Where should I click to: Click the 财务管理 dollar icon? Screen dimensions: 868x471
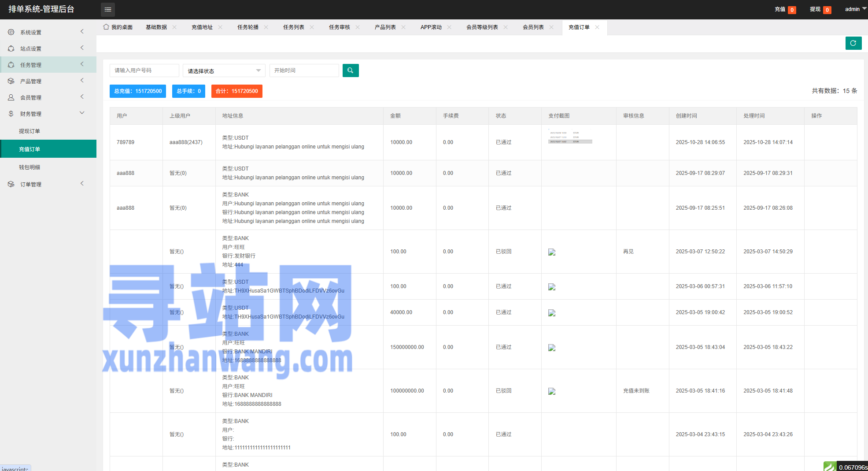pyautogui.click(x=11, y=114)
